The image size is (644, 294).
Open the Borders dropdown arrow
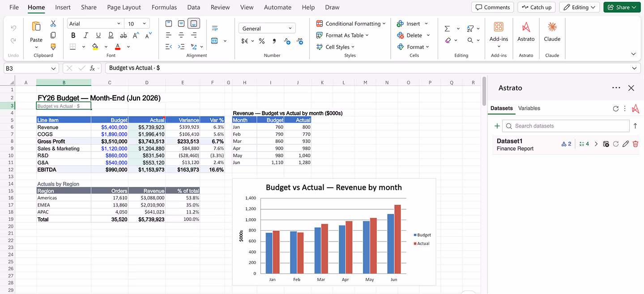point(84,47)
